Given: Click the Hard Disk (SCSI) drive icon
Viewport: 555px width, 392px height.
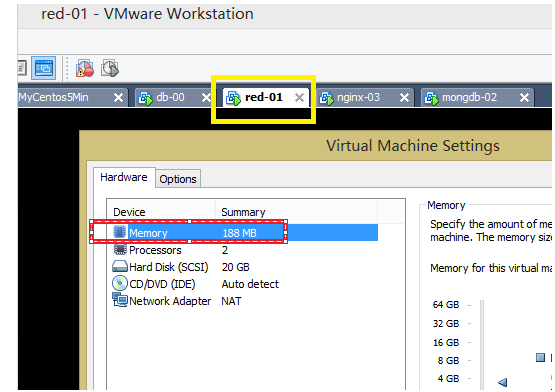Looking at the screenshot, I should pyautogui.click(x=120, y=266).
